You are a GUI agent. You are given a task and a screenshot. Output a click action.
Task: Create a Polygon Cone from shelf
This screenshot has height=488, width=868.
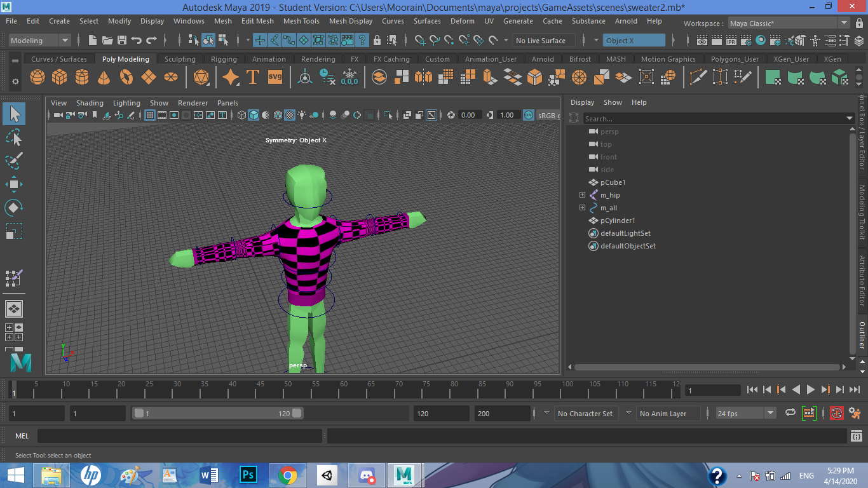(x=104, y=78)
